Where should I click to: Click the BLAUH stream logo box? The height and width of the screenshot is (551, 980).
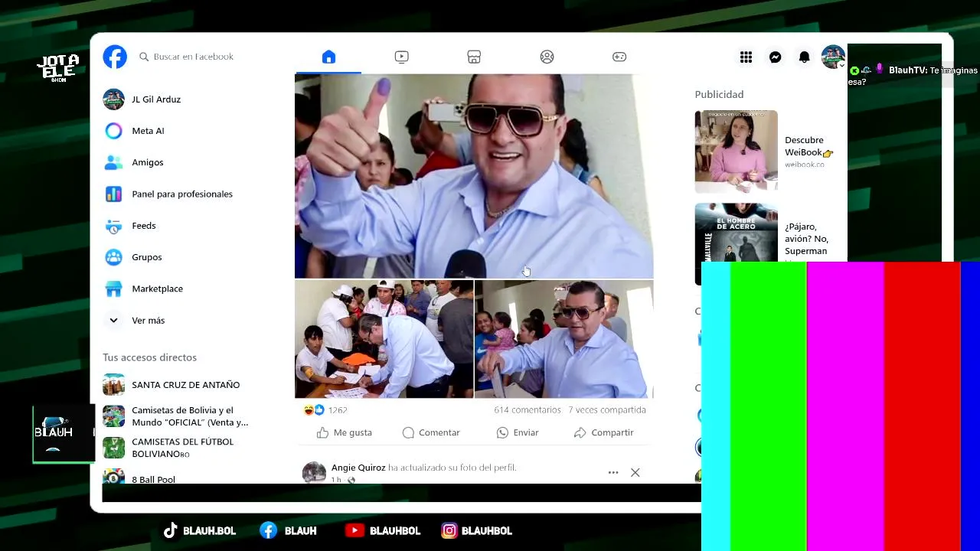pos(64,434)
